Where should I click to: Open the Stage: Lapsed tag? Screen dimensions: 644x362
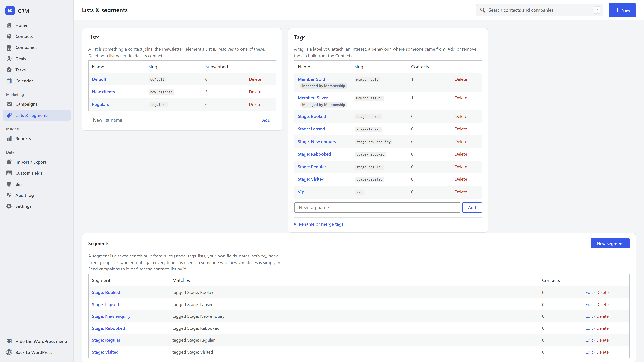pyautogui.click(x=311, y=129)
